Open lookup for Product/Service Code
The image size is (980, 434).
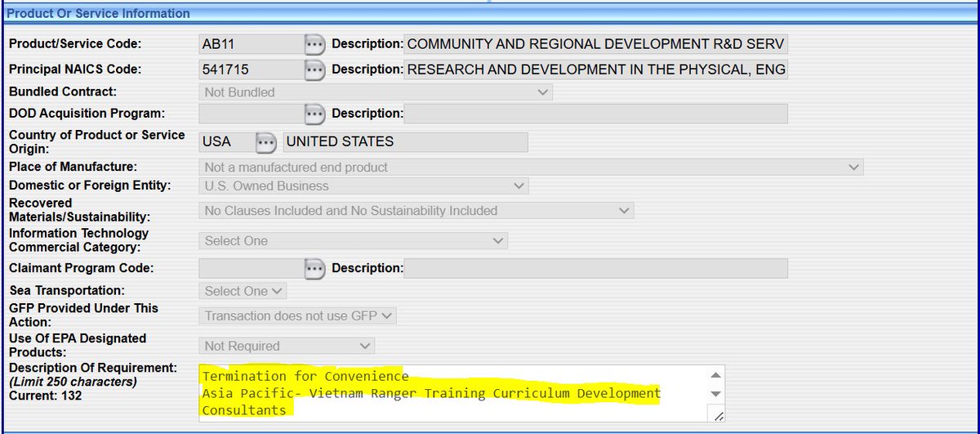(x=314, y=44)
